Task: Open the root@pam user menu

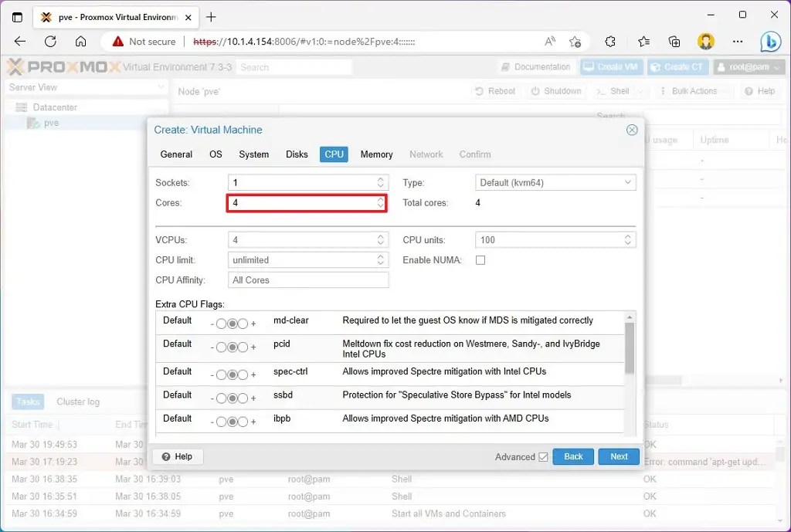Action: (748, 67)
